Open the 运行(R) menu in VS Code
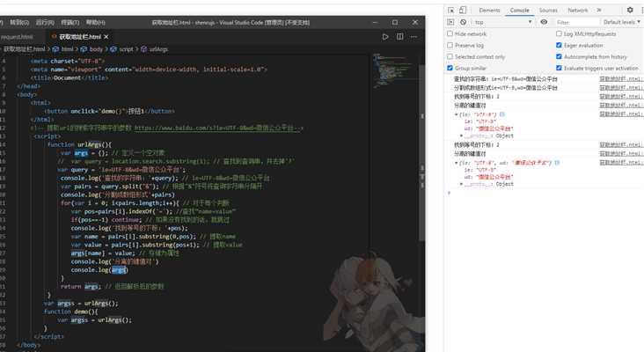The height and width of the screenshot is (352, 644). pyautogui.click(x=45, y=23)
